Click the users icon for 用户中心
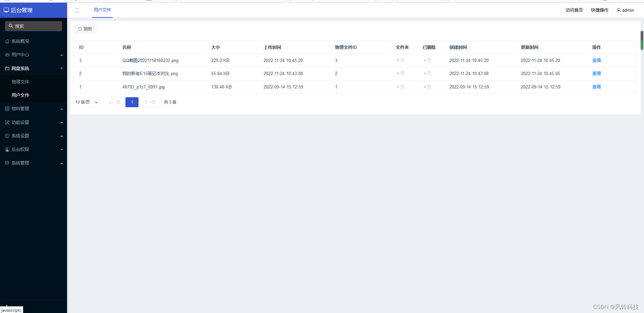Image resolution: width=644 pixels, height=313 pixels. click(x=7, y=55)
